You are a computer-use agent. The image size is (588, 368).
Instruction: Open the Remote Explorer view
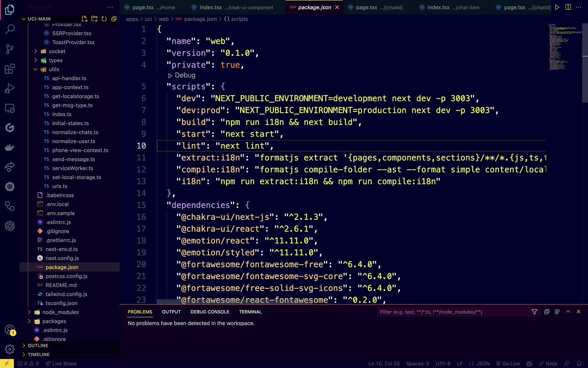[10, 109]
